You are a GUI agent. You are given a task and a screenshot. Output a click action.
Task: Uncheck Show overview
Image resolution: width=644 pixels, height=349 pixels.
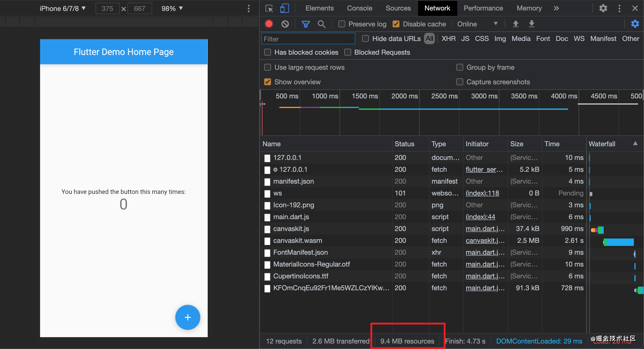[x=268, y=82]
